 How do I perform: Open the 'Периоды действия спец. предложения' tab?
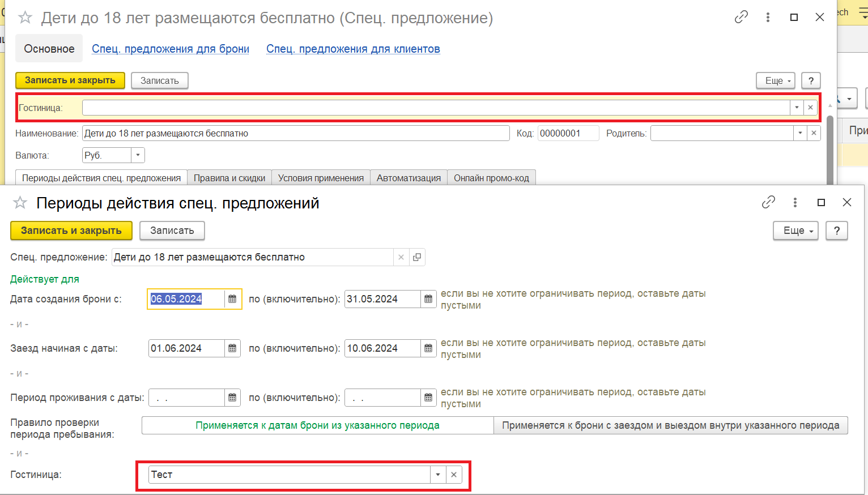pos(101,178)
